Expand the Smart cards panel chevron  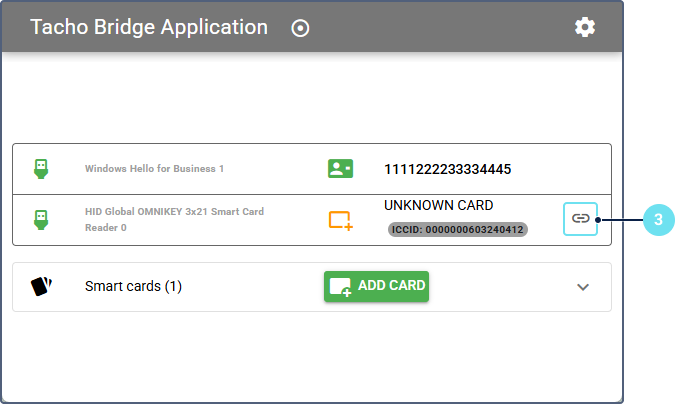pyautogui.click(x=584, y=287)
